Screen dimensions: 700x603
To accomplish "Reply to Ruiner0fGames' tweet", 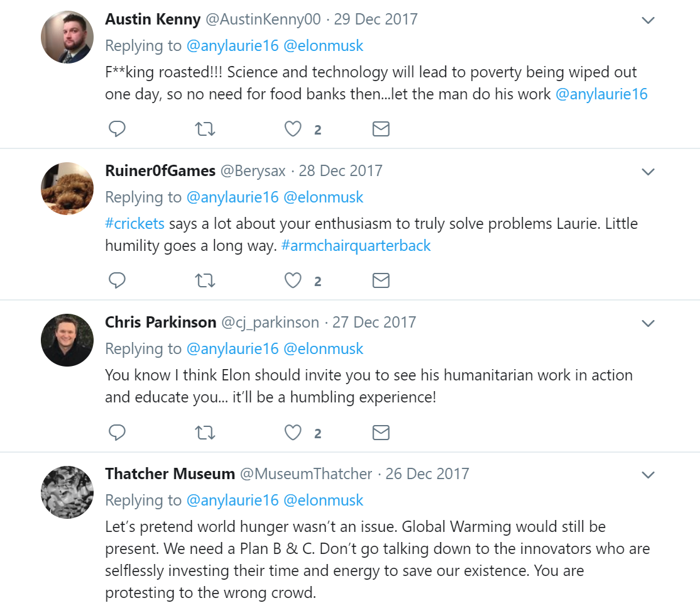I will pyautogui.click(x=117, y=280).
